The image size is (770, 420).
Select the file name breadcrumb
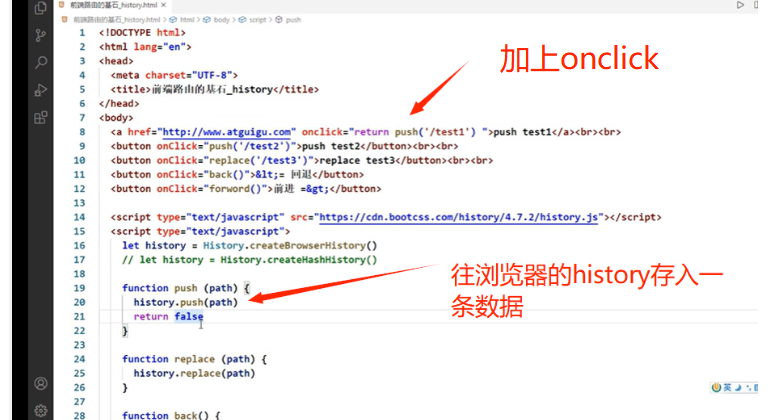coord(116,20)
